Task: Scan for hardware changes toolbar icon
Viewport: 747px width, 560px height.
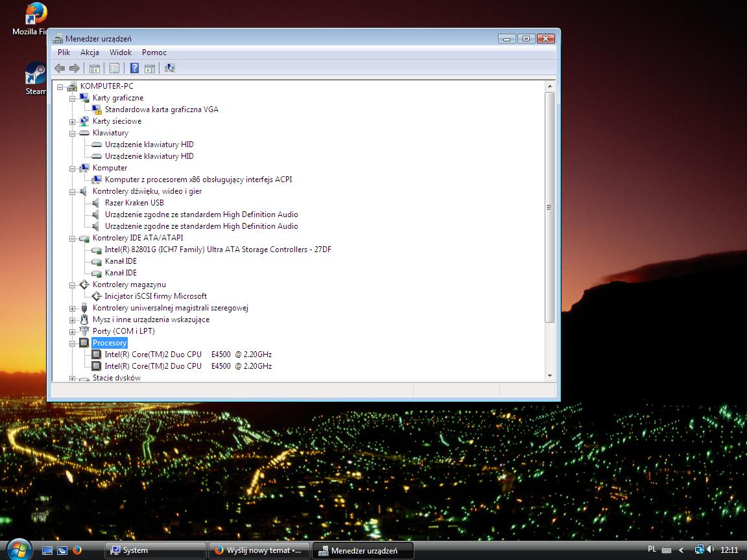Action: coord(170,68)
